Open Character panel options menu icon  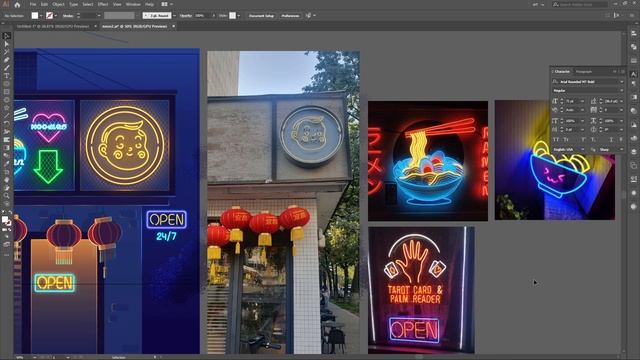pyautogui.click(x=622, y=71)
